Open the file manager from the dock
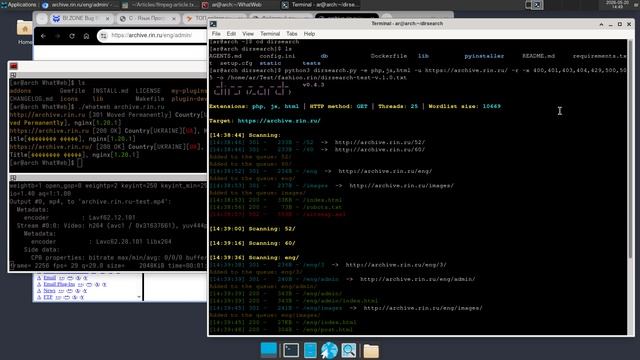 point(310,350)
